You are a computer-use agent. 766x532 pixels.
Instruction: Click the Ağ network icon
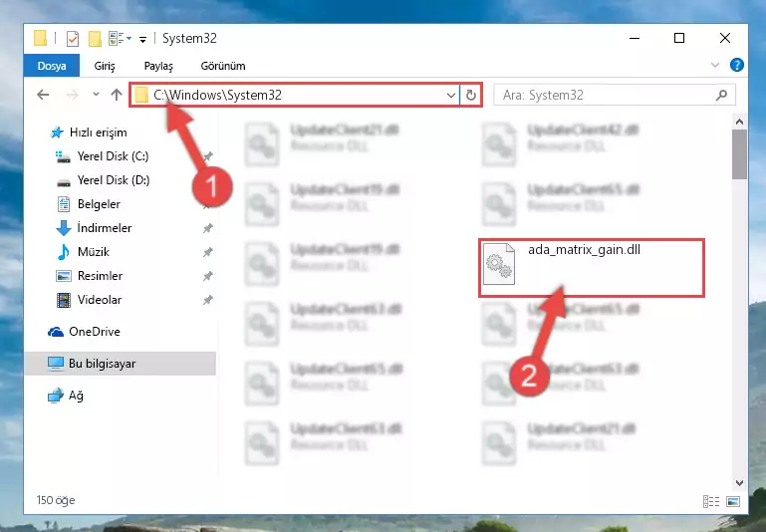[56, 396]
